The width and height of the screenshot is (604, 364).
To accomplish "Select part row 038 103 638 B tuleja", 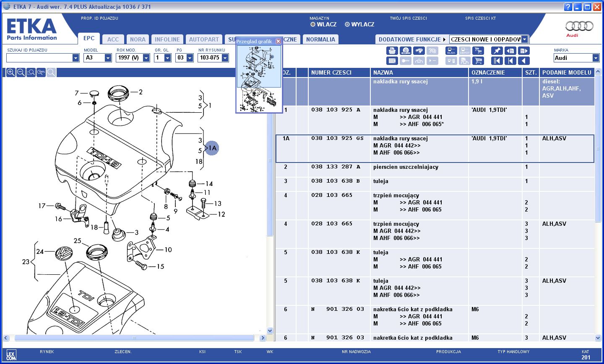I will tap(435, 184).
